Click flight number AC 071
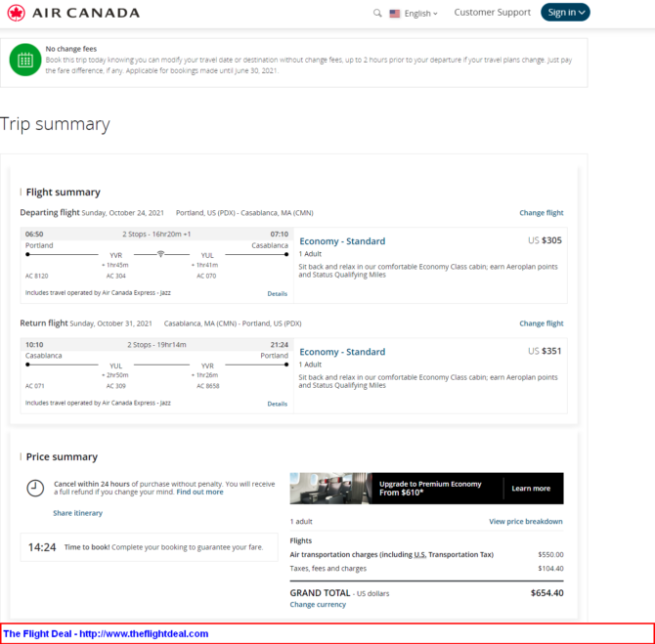 point(34,386)
